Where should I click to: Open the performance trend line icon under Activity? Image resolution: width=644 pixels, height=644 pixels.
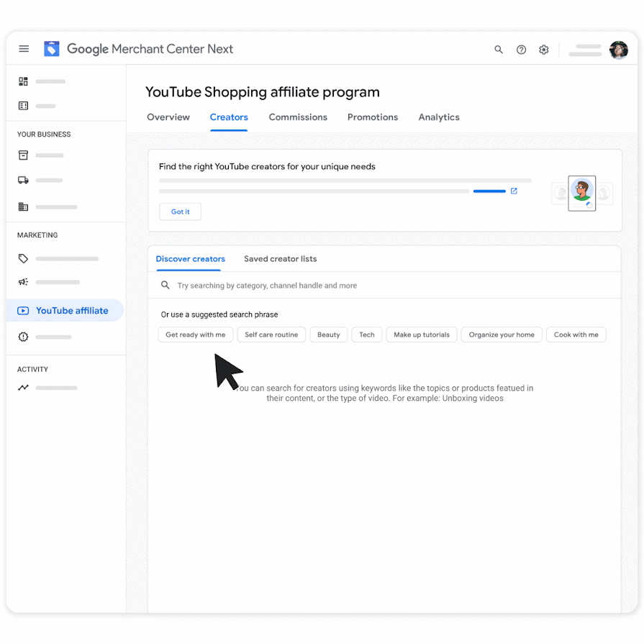[x=24, y=388]
